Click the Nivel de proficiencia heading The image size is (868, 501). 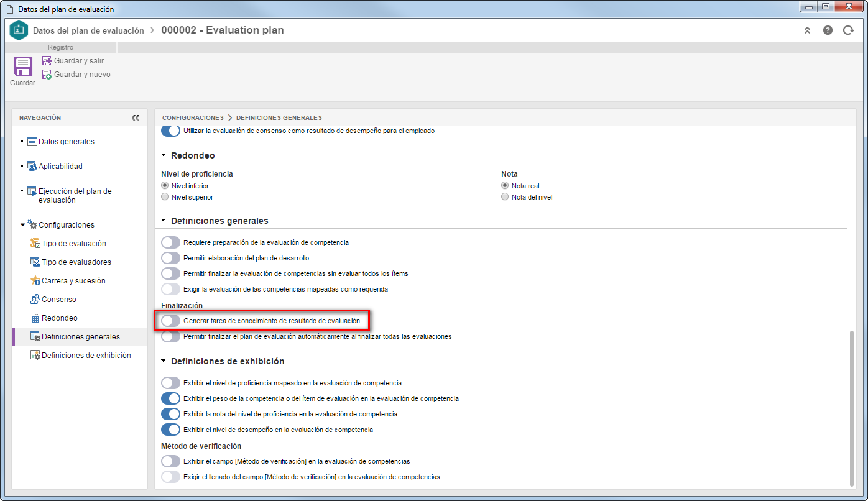point(197,174)
